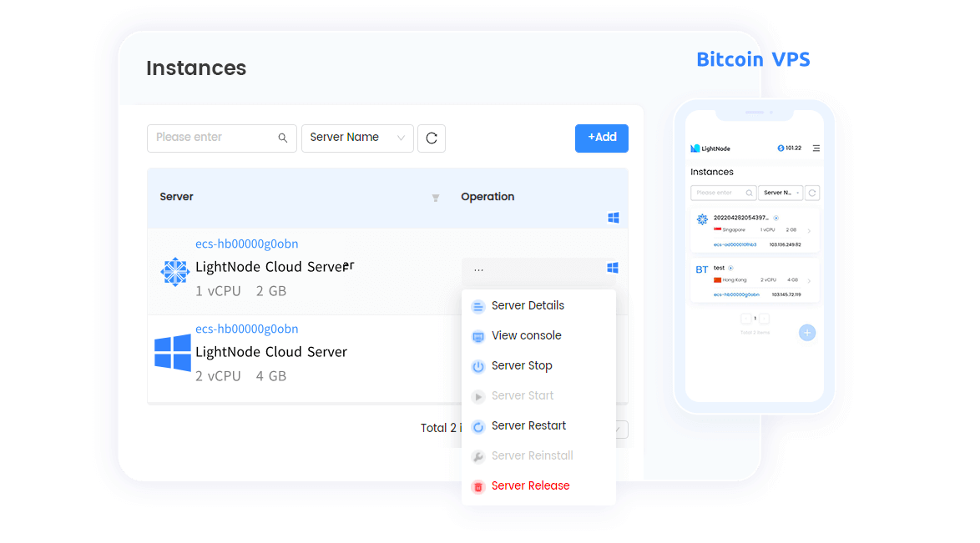Tap the CentOS icon of the Singapore server on phone
Viewport: 980px width, 543px height.
point(703,219)
